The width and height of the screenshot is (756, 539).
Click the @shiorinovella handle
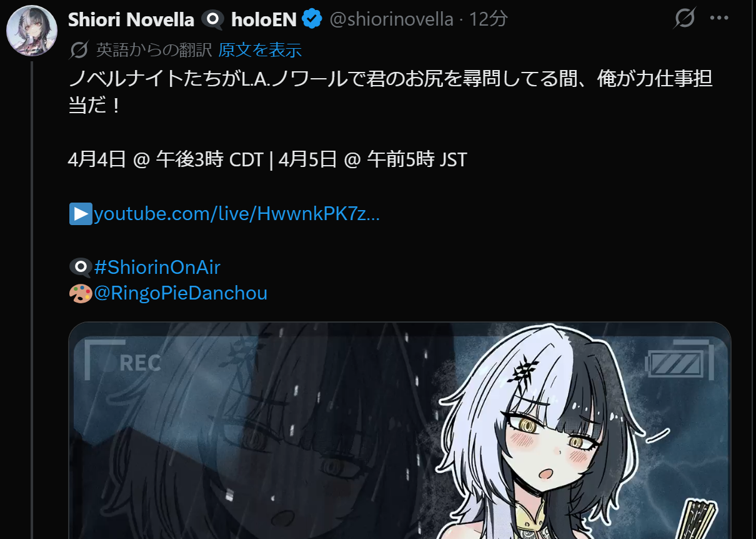click(391, 19)
